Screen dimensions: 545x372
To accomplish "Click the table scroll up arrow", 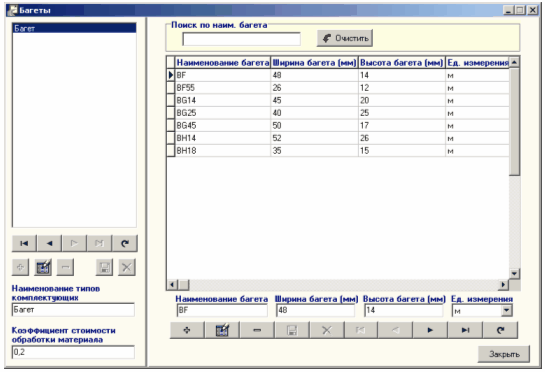I will click(514, 62).
